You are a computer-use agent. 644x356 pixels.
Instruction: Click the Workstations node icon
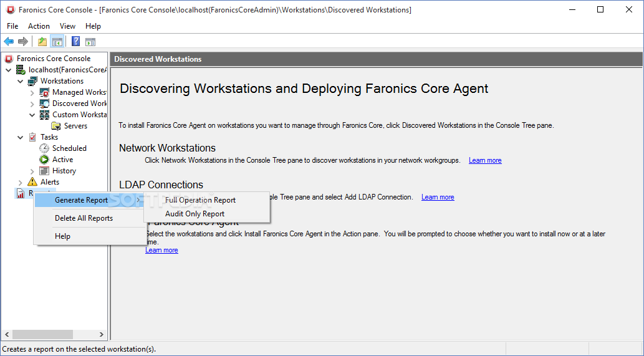point(32,81)
